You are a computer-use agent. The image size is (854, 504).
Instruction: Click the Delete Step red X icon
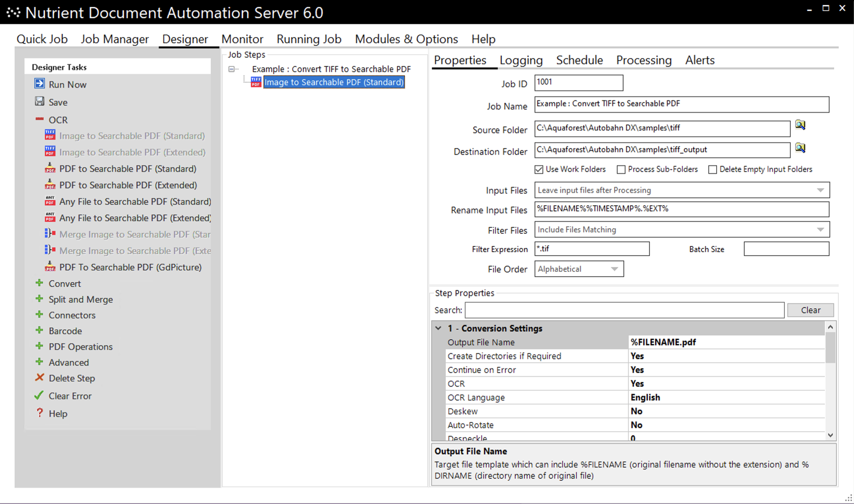(x=40, y=378)
